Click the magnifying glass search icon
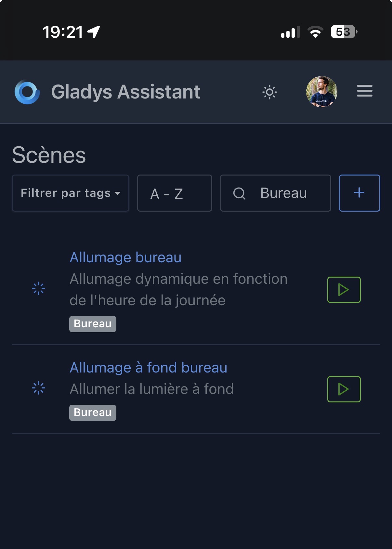392x549 pixels. pyautogui.click(x=239, y=193)
